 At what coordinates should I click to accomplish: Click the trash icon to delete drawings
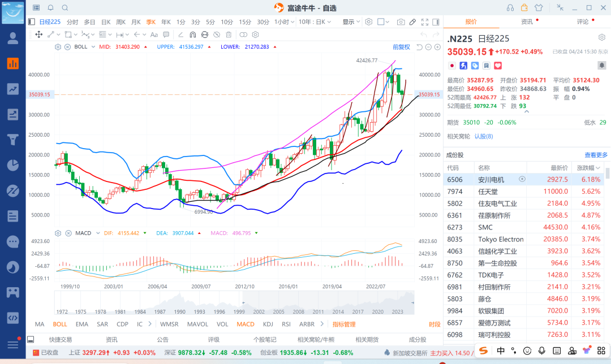tap(230, 34)
